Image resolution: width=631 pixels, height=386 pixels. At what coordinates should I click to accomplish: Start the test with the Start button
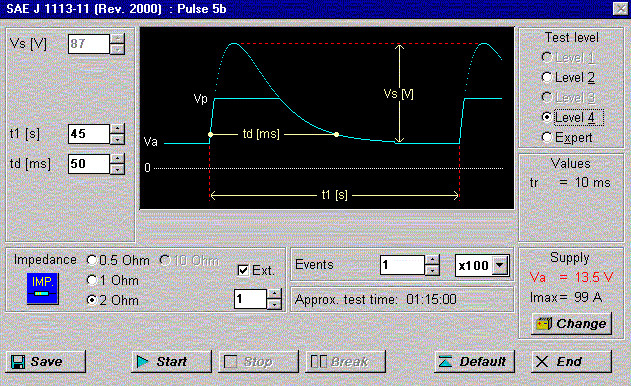(171, 361)
